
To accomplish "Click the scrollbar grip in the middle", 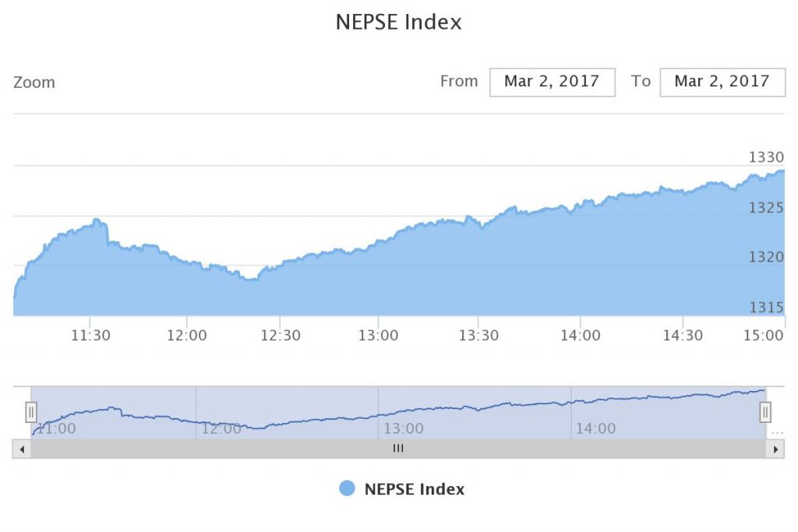I will (x=398, y=449).
